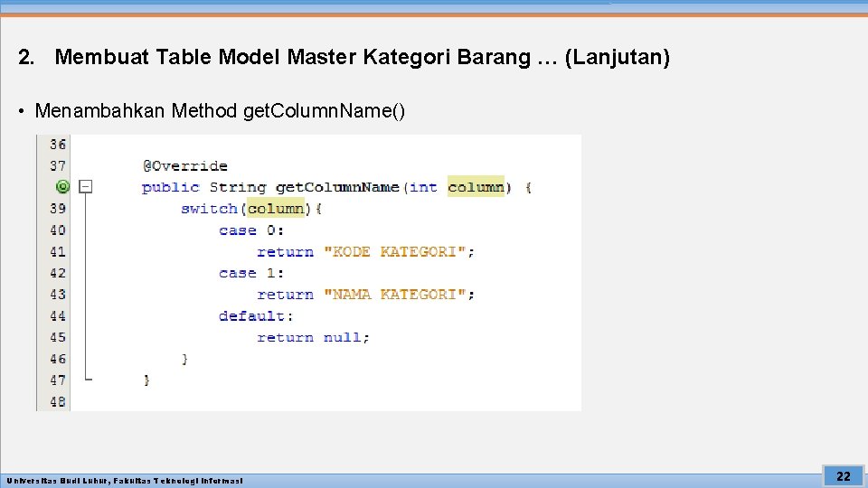Click the 'String' return type

point(238,188)
